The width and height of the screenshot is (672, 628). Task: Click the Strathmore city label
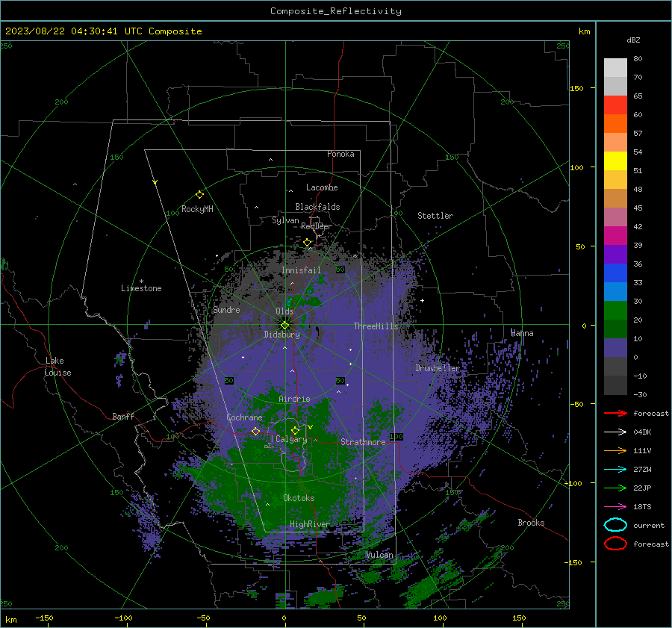tap(363, 442)
